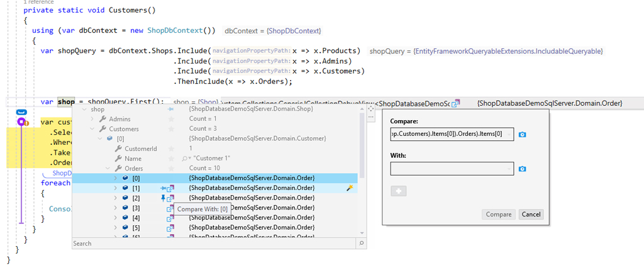644x280 pixels.
Task: Collapse the Customers node
Action: coord(92,129)
